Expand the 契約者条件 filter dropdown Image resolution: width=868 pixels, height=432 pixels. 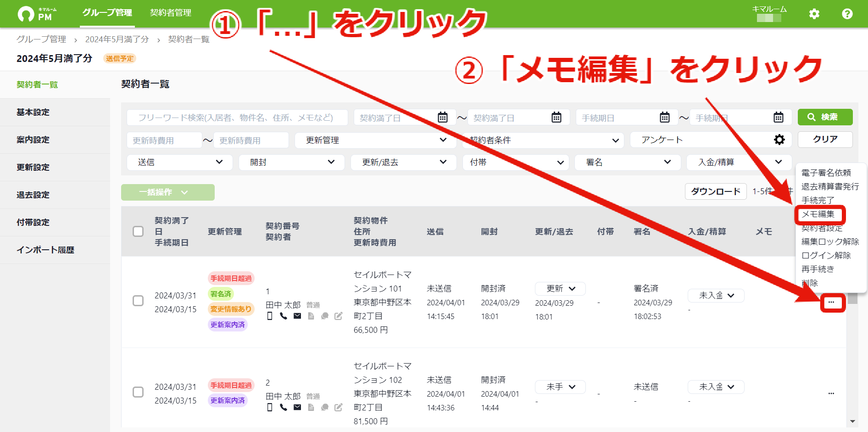(543, 140)
